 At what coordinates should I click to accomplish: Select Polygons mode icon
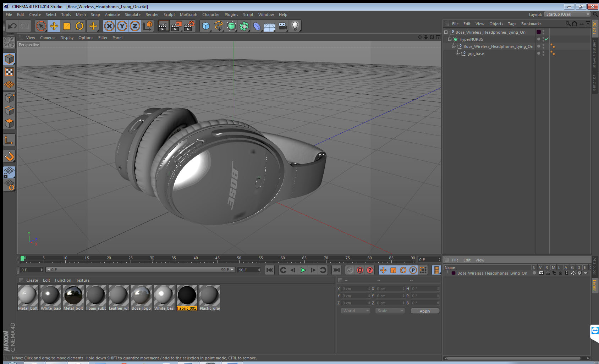point(9,123)
